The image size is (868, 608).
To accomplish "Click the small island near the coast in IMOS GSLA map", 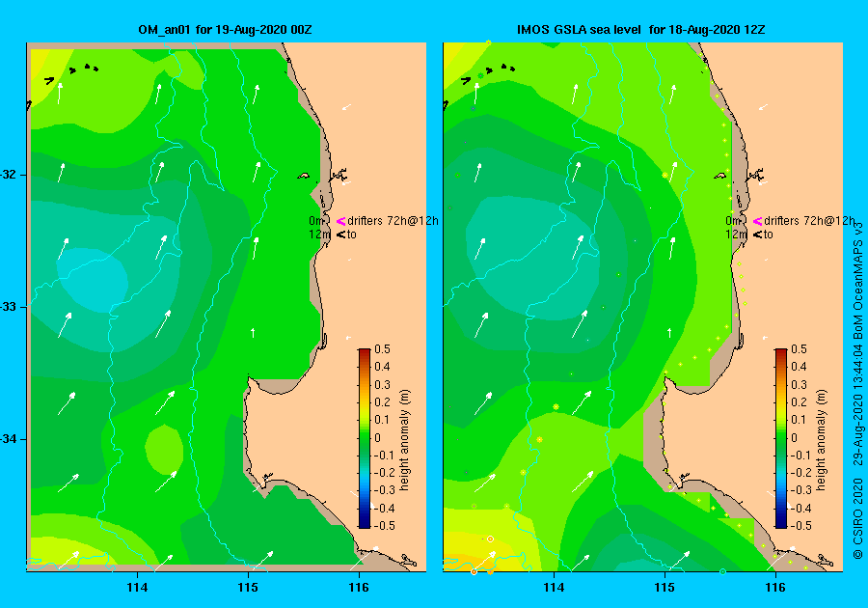I will [x=720, y=176].
